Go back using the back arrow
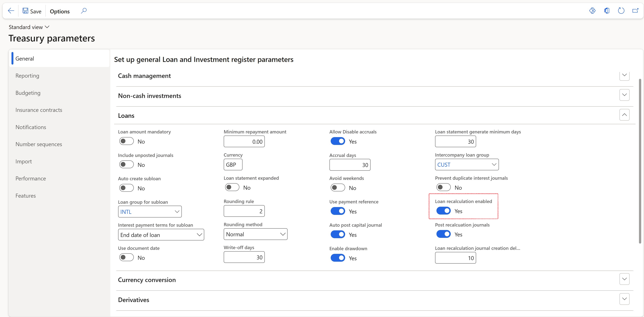644x317 pixels. click(x=11, y=11)
